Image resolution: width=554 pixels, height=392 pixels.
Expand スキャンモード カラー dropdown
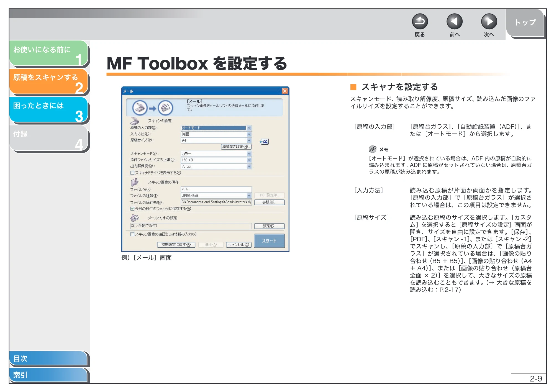pyautogui.click(x=249, y=154)
